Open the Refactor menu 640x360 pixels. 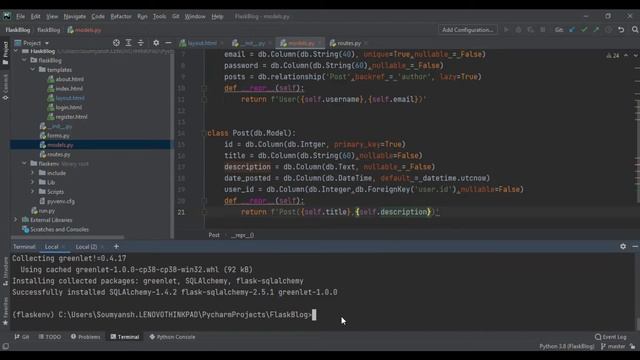point(121,16)
